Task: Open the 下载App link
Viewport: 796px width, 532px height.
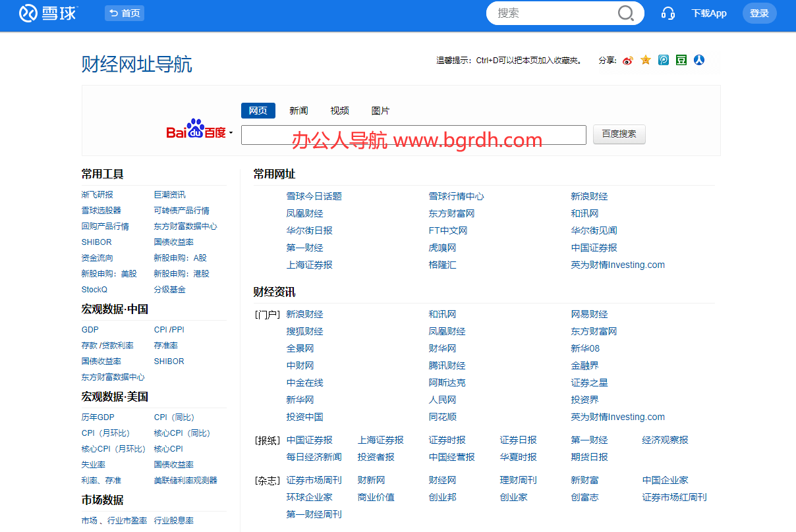Action: click(708, 13)
